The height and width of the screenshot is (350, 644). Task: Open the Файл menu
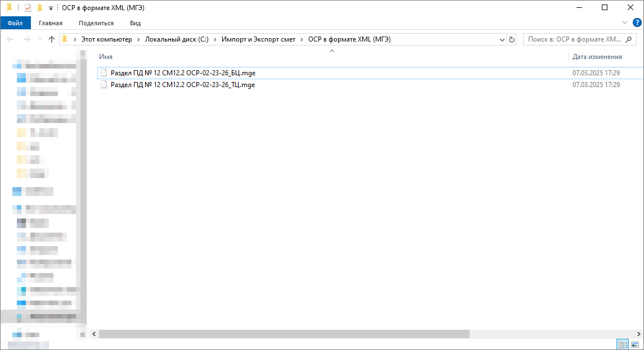(15, 23)
